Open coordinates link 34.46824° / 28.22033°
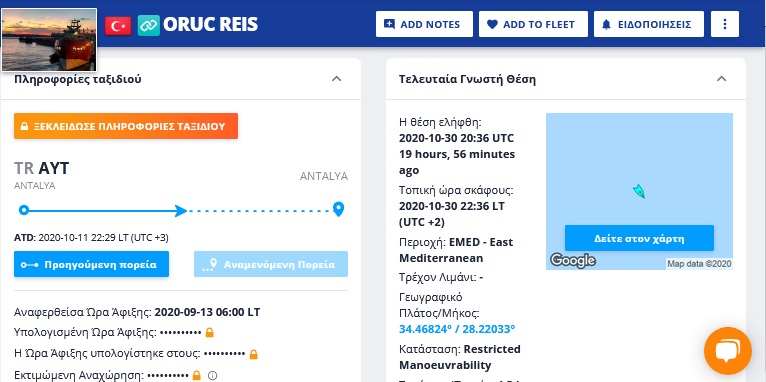The height and width of the screenshot is (382, 766). [x=457, y=329]
